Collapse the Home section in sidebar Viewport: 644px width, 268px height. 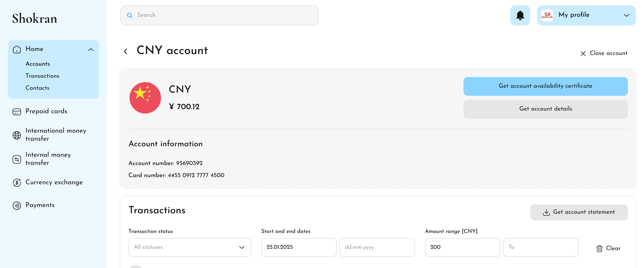(x=91, y=49)
